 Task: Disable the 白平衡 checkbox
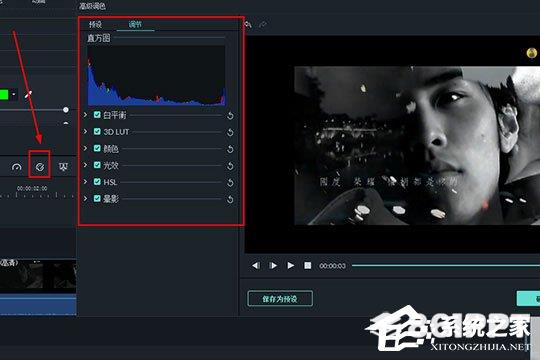(x=97, y=115)
